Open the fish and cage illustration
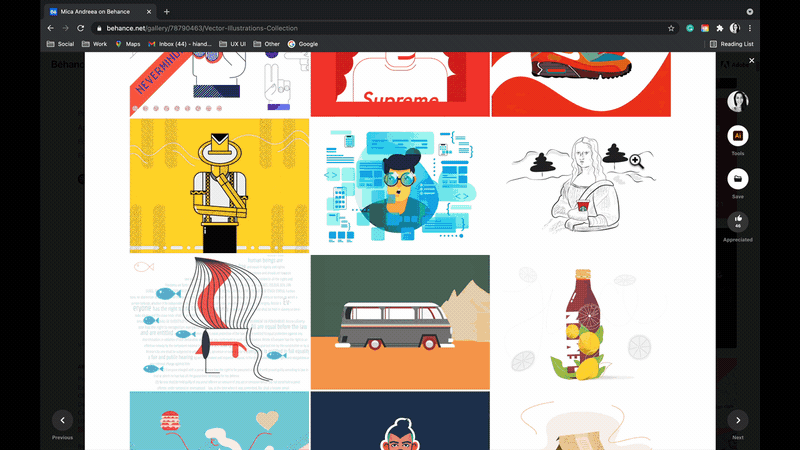This screenshot has height=450, width=800. (219, 322)
